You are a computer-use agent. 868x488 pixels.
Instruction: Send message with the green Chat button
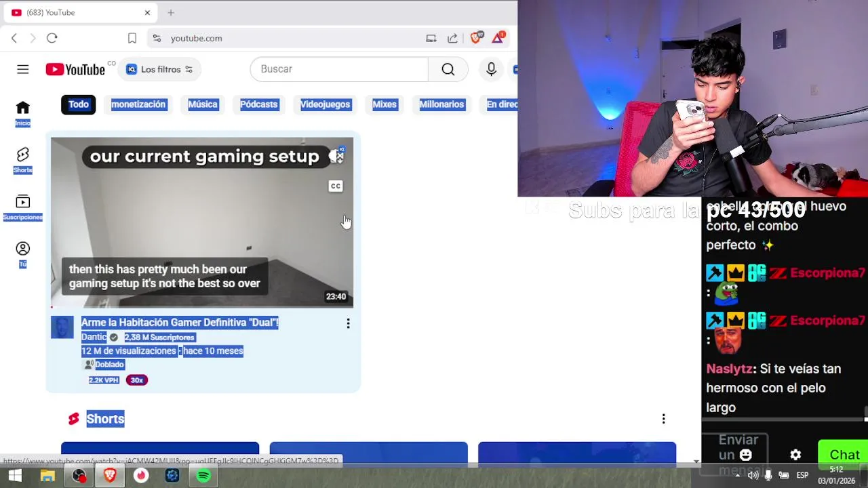[844, 455]
